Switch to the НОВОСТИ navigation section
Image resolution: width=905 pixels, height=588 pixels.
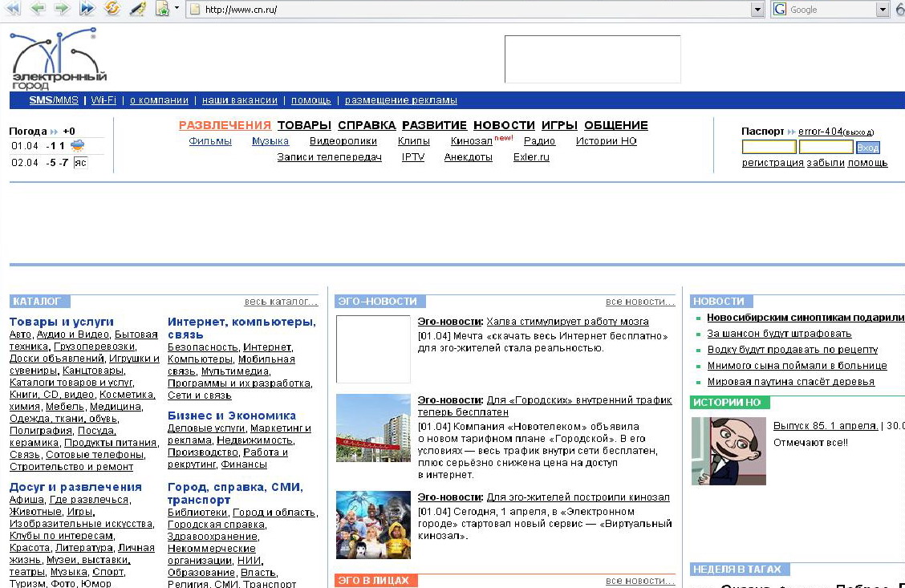click(x=504, y=125)
